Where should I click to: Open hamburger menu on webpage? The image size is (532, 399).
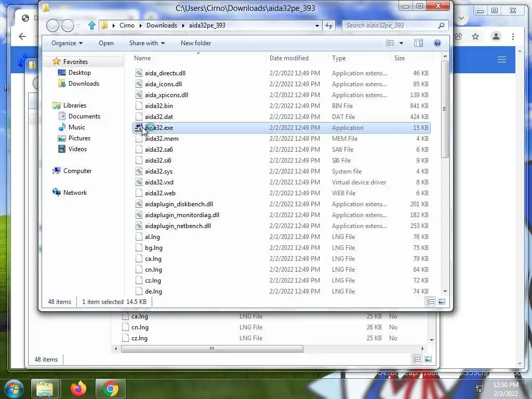(x=502, y=60)
